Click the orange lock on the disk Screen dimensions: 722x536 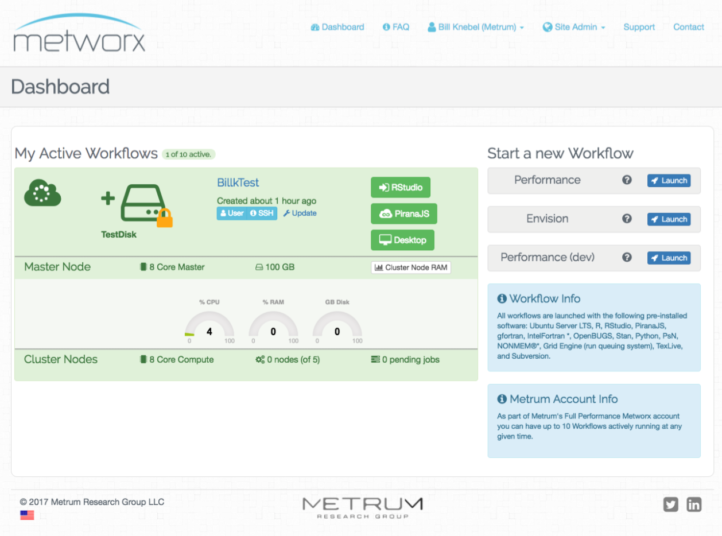tap(164, 218)
